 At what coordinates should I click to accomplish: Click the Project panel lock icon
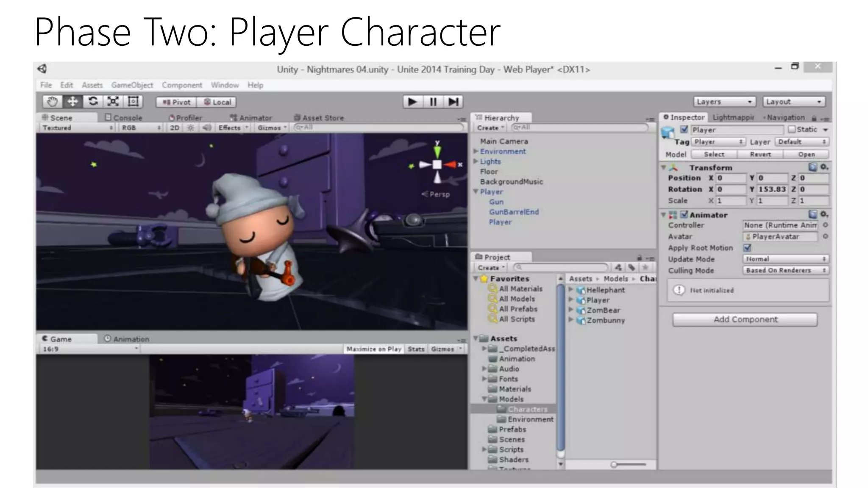pyautogui.click(x=639, y=258)
